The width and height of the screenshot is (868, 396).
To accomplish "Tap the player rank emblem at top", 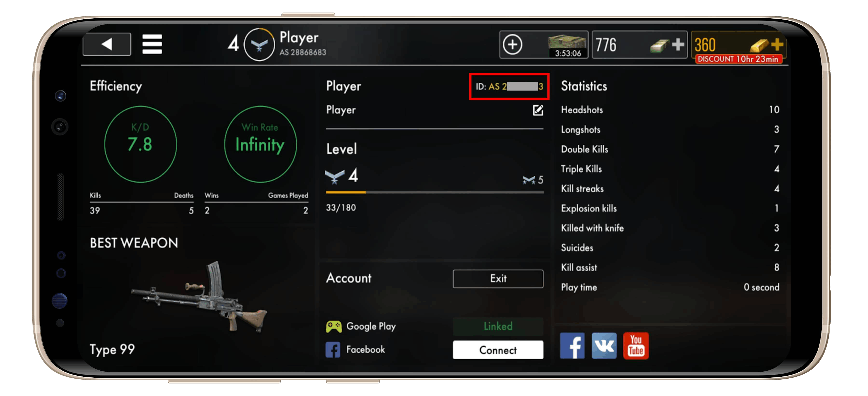I will coord(259,44).
